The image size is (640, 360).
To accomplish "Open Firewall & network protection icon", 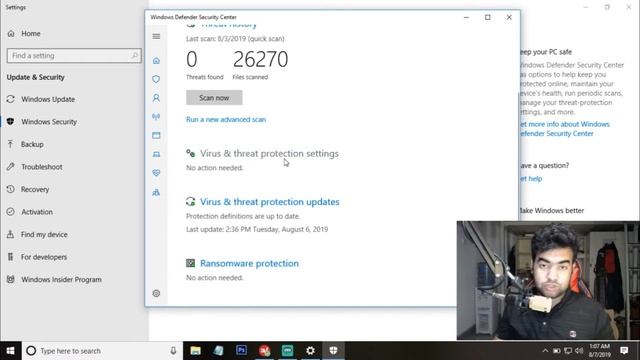I will point(156,117).
